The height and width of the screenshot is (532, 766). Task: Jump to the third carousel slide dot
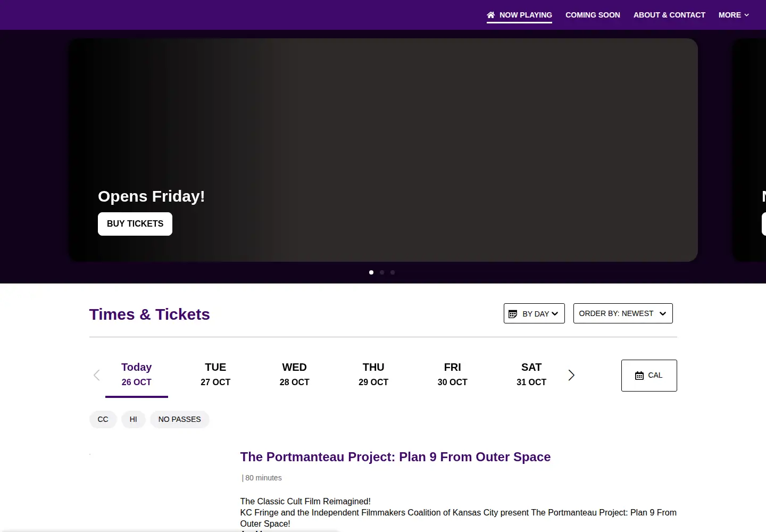tap(393, 272)
